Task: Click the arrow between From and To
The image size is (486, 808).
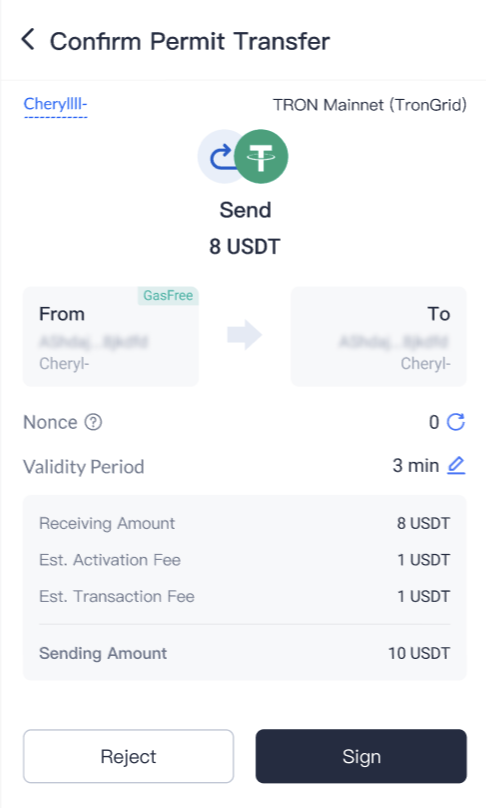Action: (x=245, y=335)
